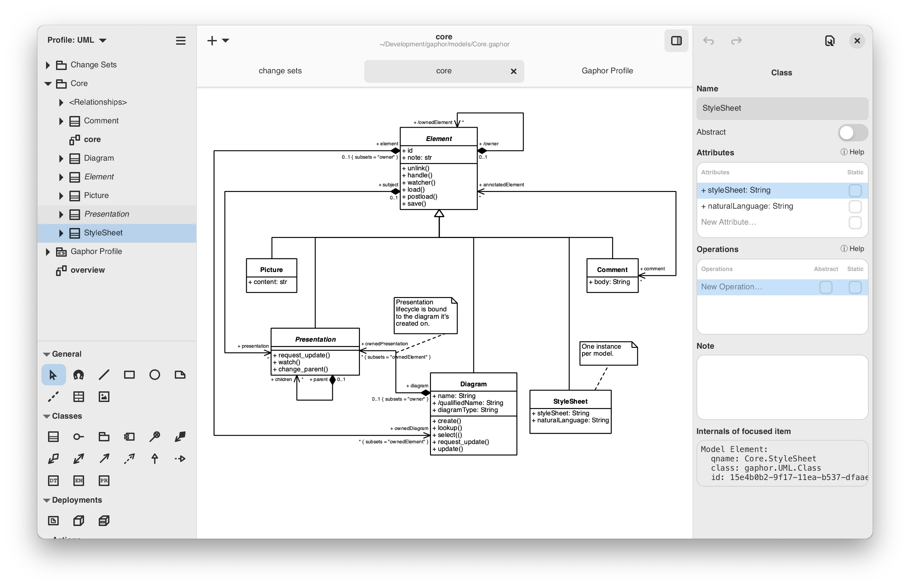
Task: Collapse the Core package node
Action: (x=48, y=84)
